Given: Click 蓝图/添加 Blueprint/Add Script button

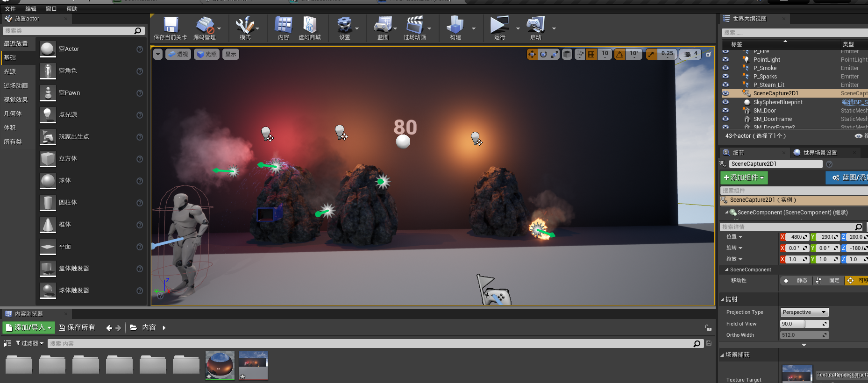Looking at the screenshot, I should (847, 177).
